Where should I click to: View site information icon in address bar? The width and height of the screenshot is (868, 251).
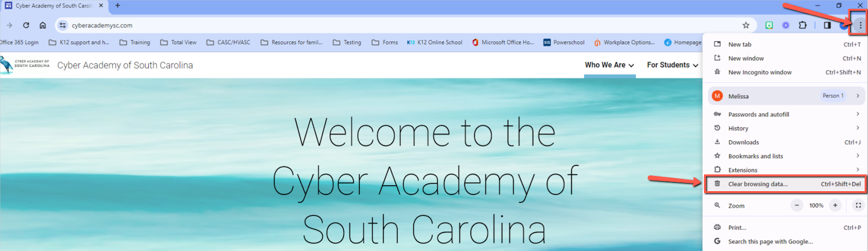coord(62,25)
